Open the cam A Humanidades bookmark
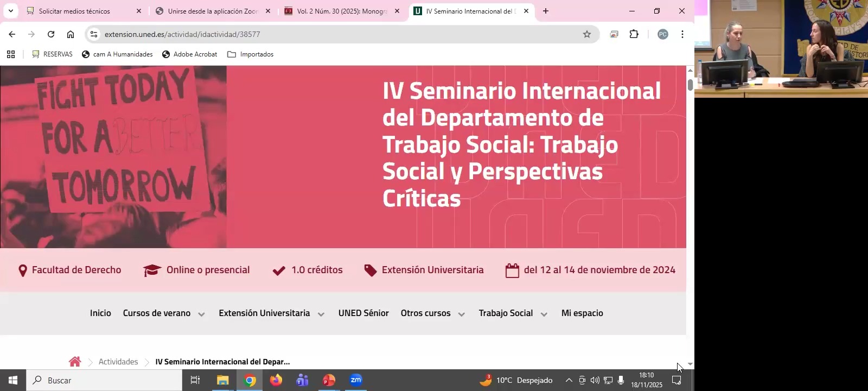Viewport: 868px width, 391px height. click(x=117, y=54)
